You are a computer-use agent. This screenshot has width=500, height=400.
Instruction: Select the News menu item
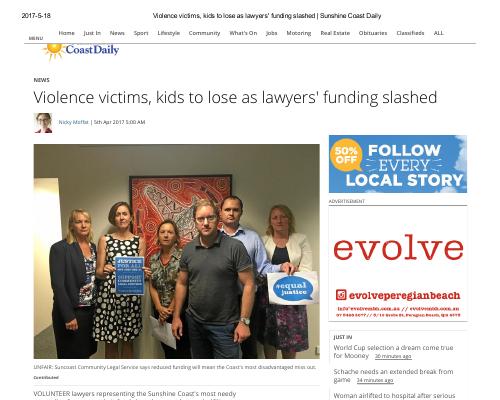tap(117, 33)
